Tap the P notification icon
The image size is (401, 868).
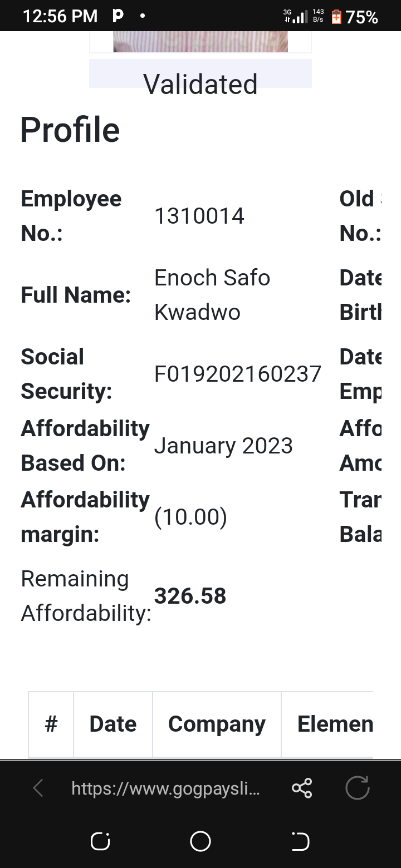118,16
